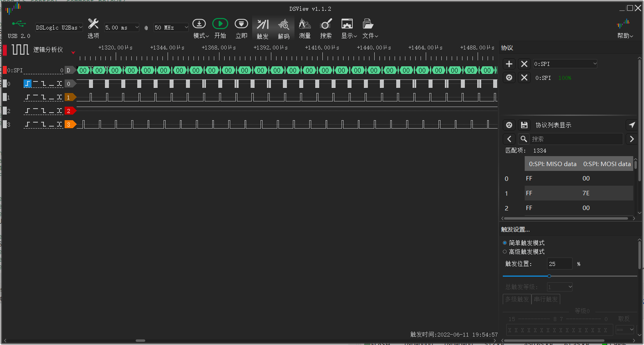This screenshot has width=644, height=345.
Task: Switch to the 串行触发 tab
Action: click(x=546, y=299)
